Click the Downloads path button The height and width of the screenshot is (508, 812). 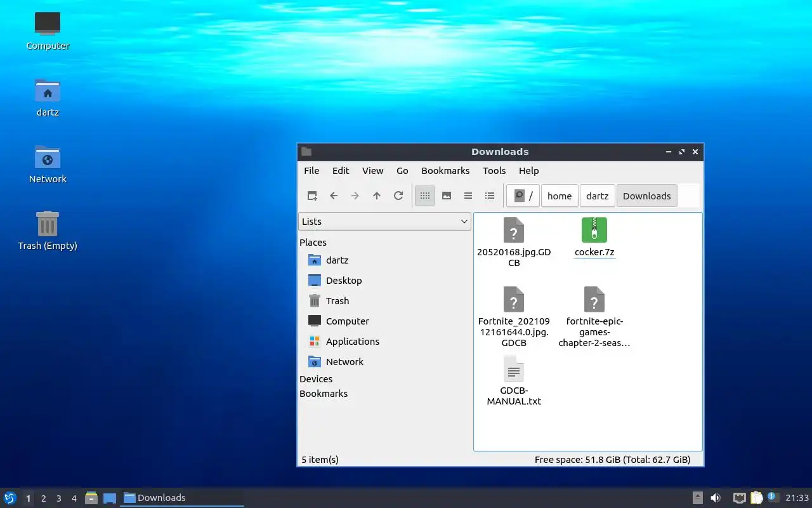point(646,196)
